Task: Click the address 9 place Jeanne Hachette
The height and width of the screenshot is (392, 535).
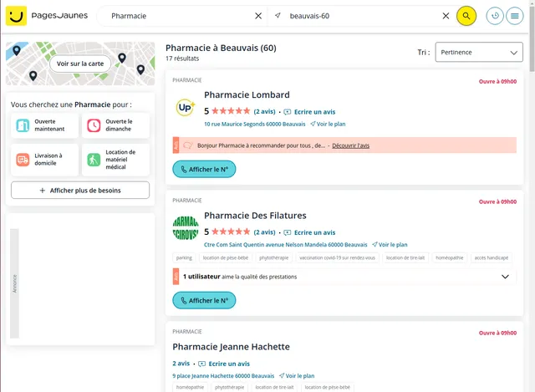Action: coord(223,376)
